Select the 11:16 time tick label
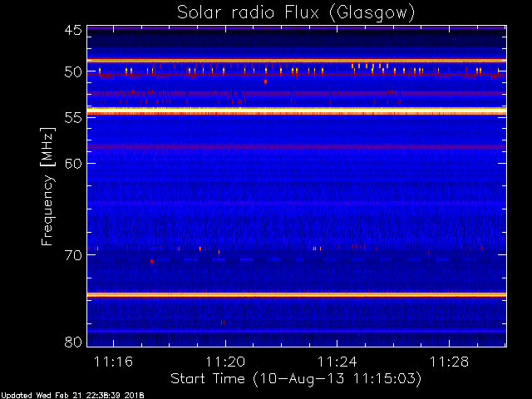The width and height of the screenshot is (532, 399). point(113,362)
